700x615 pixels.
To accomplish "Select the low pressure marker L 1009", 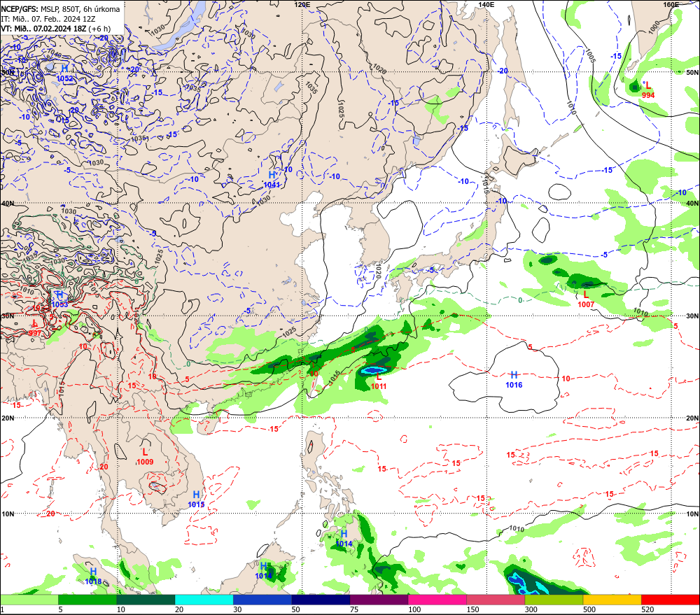I will coord(145,457).
